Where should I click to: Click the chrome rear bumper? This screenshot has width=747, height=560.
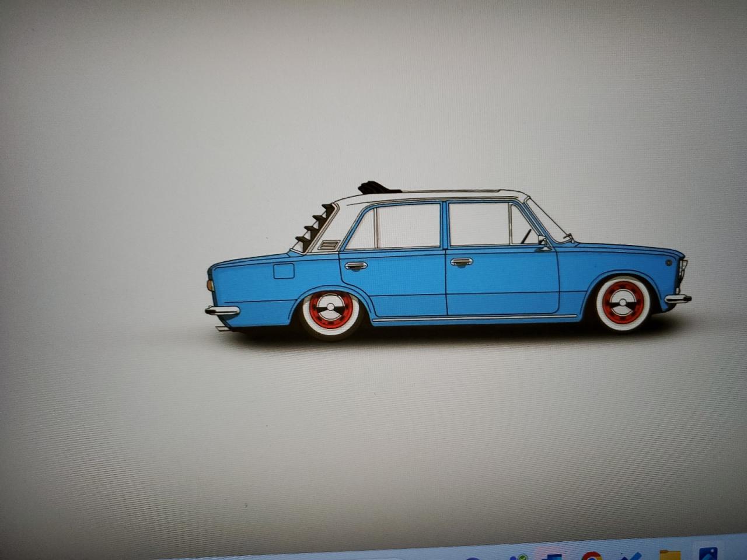(222, 310)
